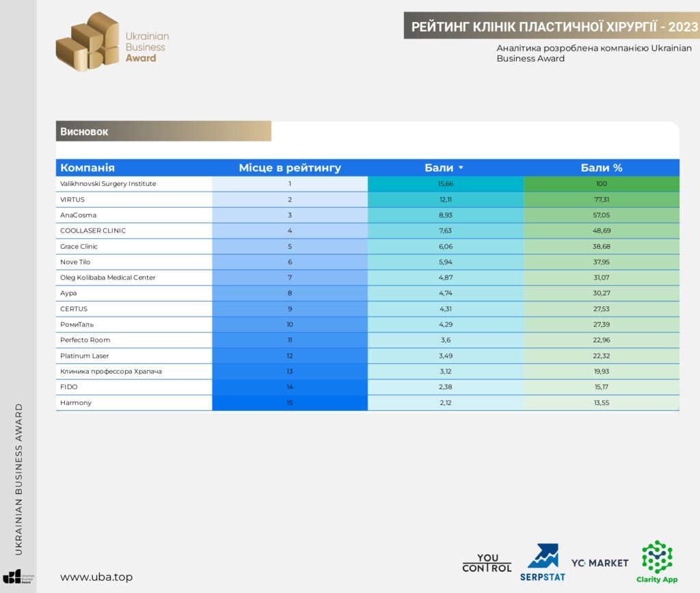The image size is (700, 593).
Task: Click the Бали % column header
Action: pyautogui.click(x=601, y=168)
